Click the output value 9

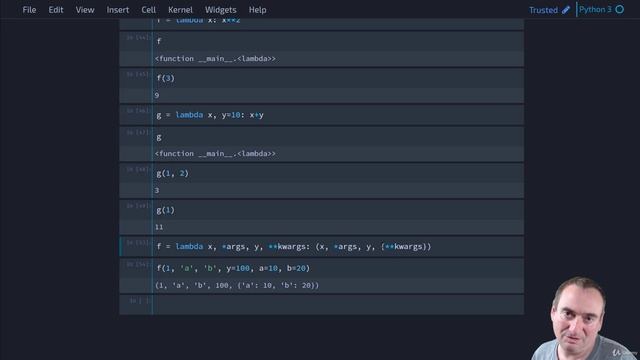tap(157, 96)
